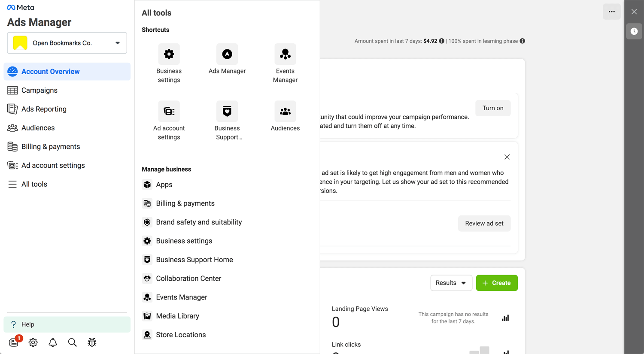Open Ad account settings shortcut icon
Screen dimensions: 644x354
(169, 111)
